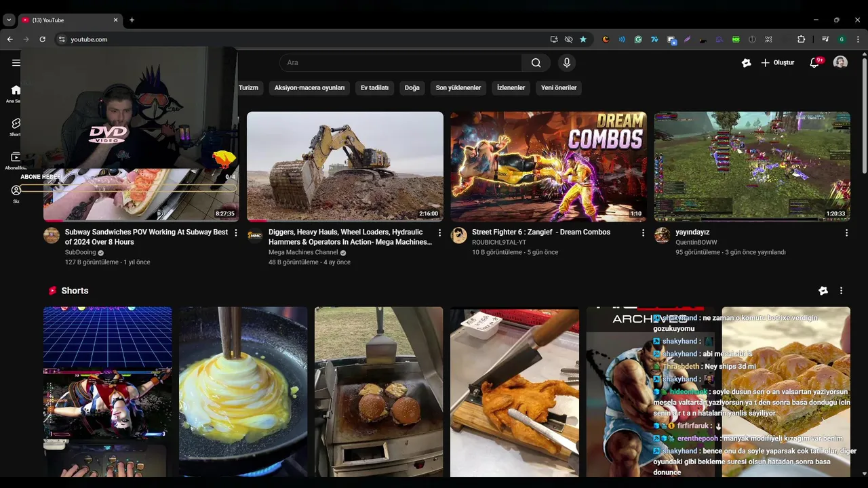
Task: Open the Chrome profile 'G' icon
Action: point(842,39)
